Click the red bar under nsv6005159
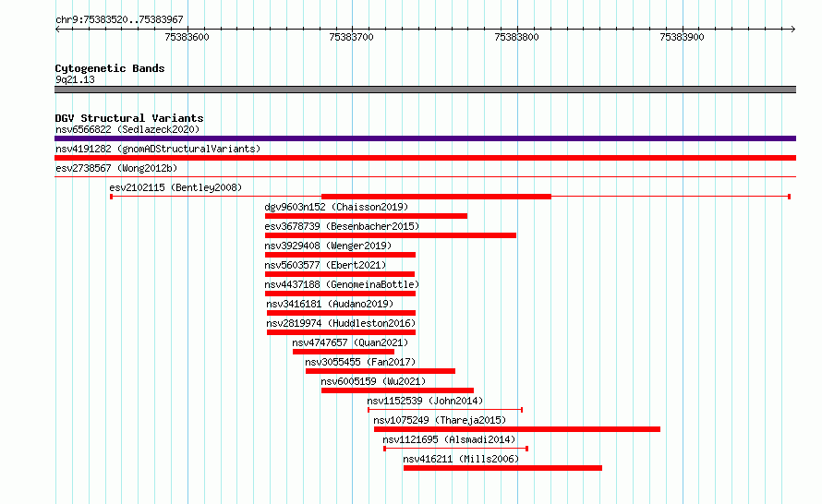Screen dimensions: 822x504 (x=397, y=390)
